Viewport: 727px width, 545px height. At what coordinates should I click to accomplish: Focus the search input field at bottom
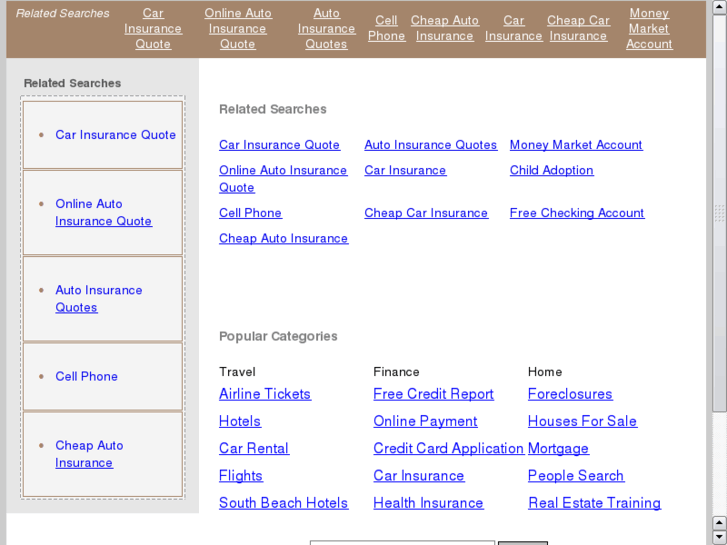(402, 543)
